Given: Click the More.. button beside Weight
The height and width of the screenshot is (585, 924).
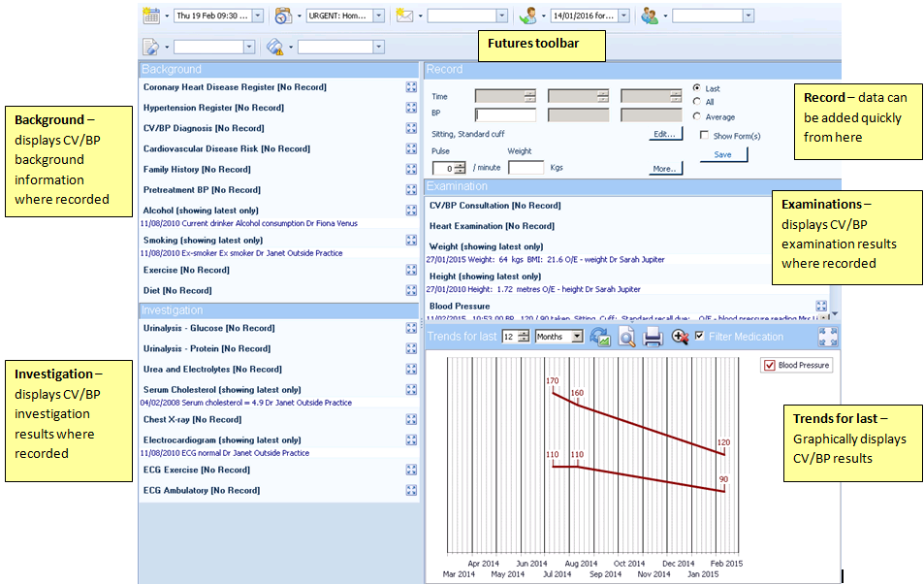Looking at the screenshot, I should [x=665, y=168].
